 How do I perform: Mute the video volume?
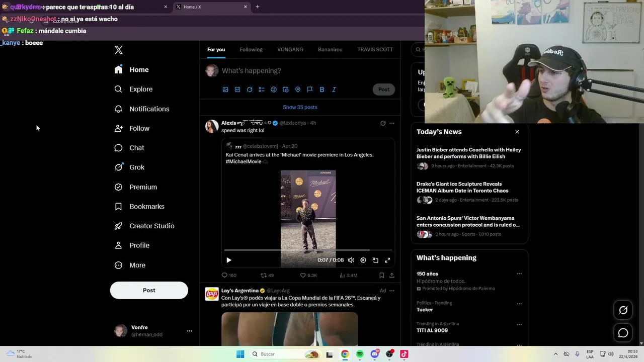(x=351, y=260)
